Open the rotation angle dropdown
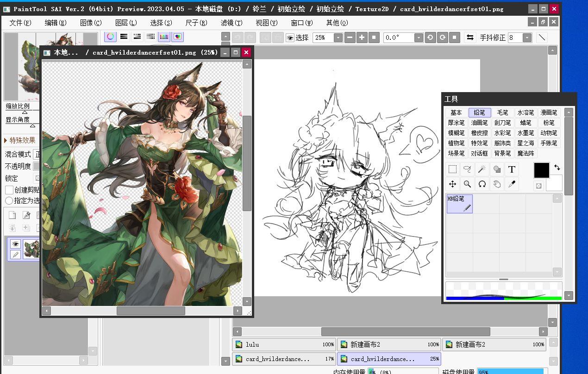This screenshot has height=374, width=588. (x=419, y=37)
